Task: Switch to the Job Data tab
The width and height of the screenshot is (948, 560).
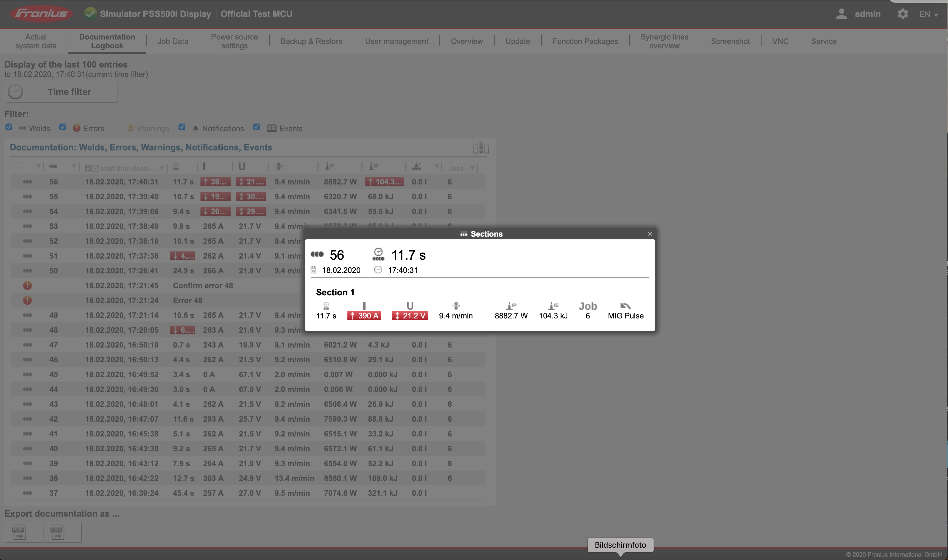Action: click(173, 41)
